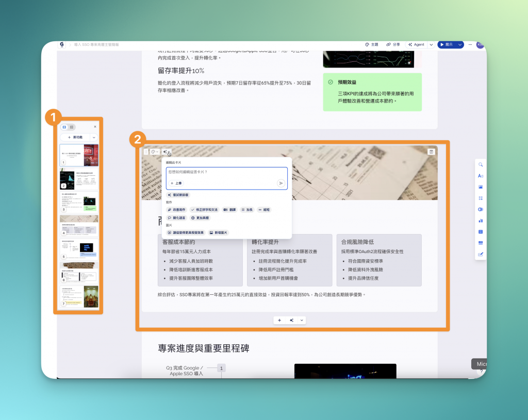Screen dimensions: 528x420
Task: Select the 客服成本節約 heading
Action: coord(178,242)
